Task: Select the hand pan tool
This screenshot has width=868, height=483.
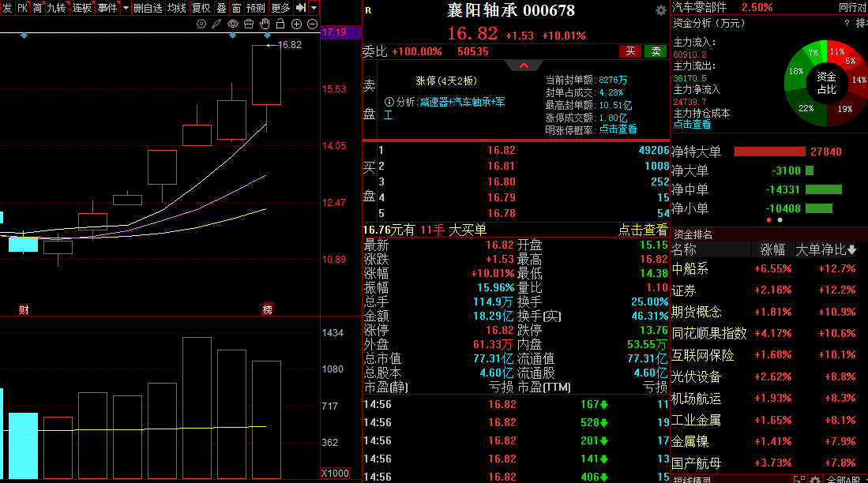Action: 265,24
